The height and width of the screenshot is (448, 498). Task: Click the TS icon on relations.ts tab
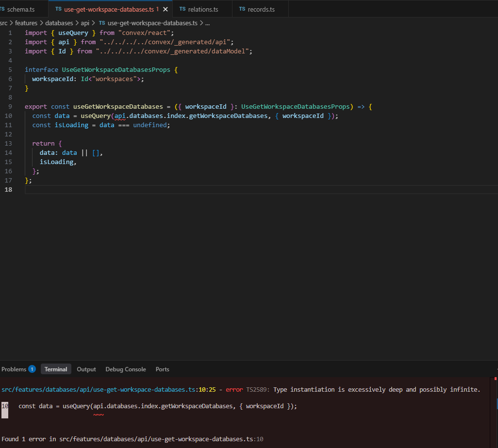(183, 9)
